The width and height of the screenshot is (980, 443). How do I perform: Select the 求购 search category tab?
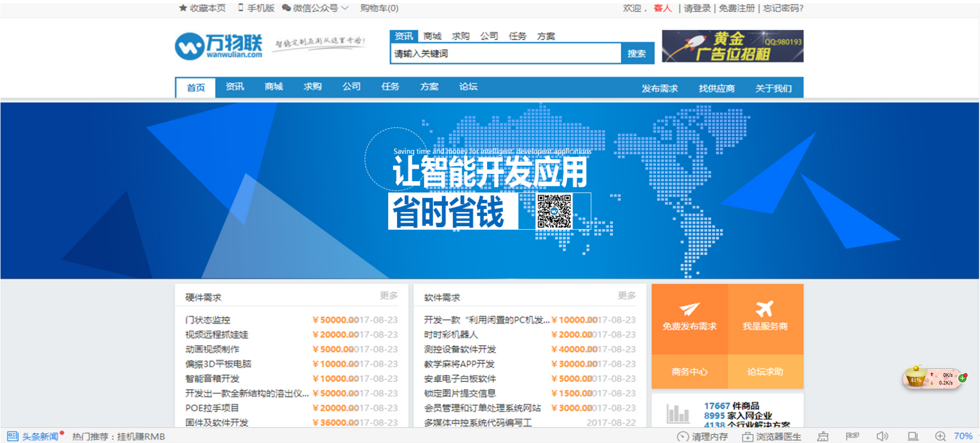coord(461,36)
